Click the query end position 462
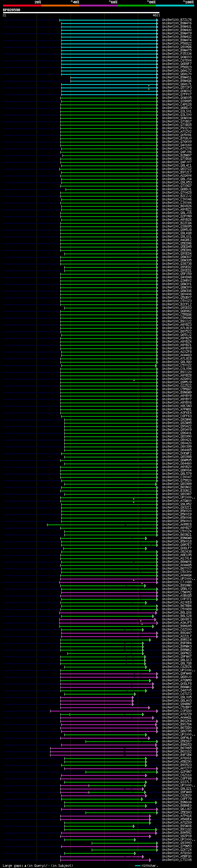The height and width of the screenshot is (868, 197). click(x=155, y=15)
